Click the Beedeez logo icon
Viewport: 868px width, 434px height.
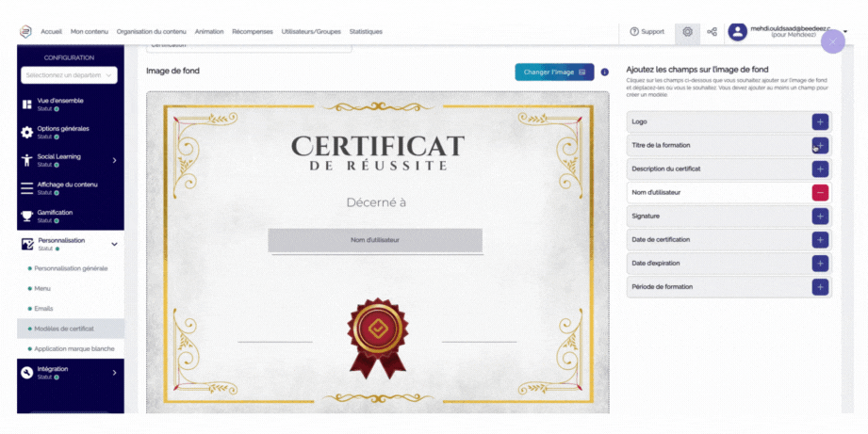coord(25,31)
